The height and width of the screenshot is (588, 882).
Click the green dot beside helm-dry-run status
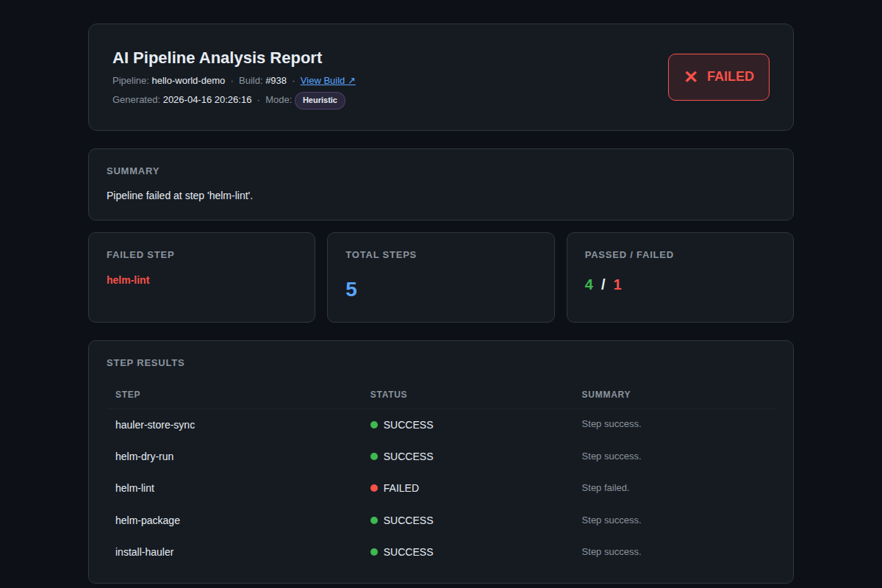click(374, 456)
